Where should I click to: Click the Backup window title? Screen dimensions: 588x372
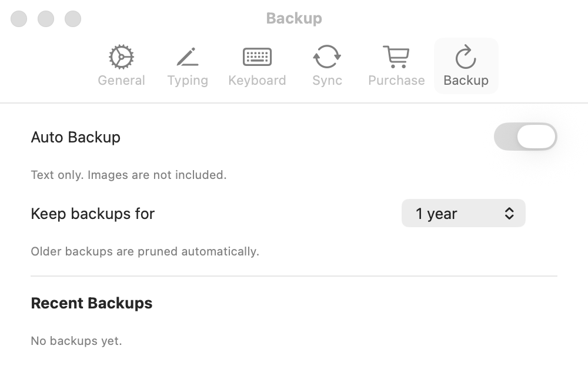(294, 18)
